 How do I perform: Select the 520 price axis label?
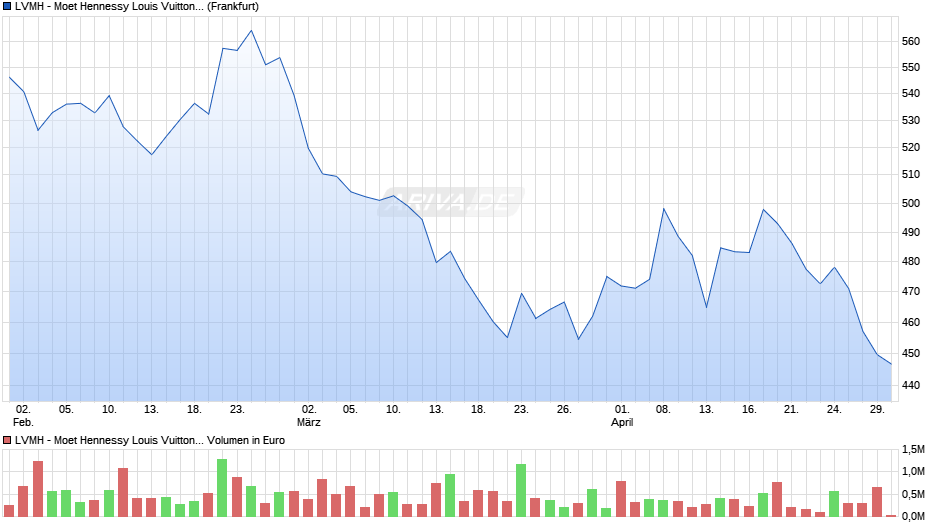(911, 147)
